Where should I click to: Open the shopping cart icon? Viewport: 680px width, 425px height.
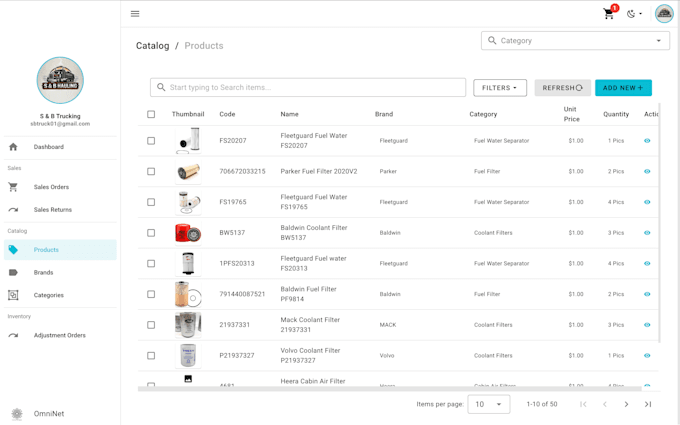pos(608,14)
